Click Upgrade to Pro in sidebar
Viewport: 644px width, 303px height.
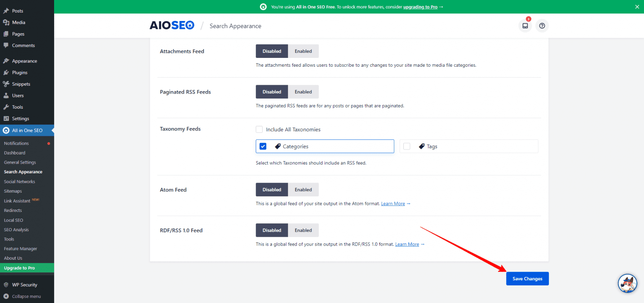click(x=27, y=268)
